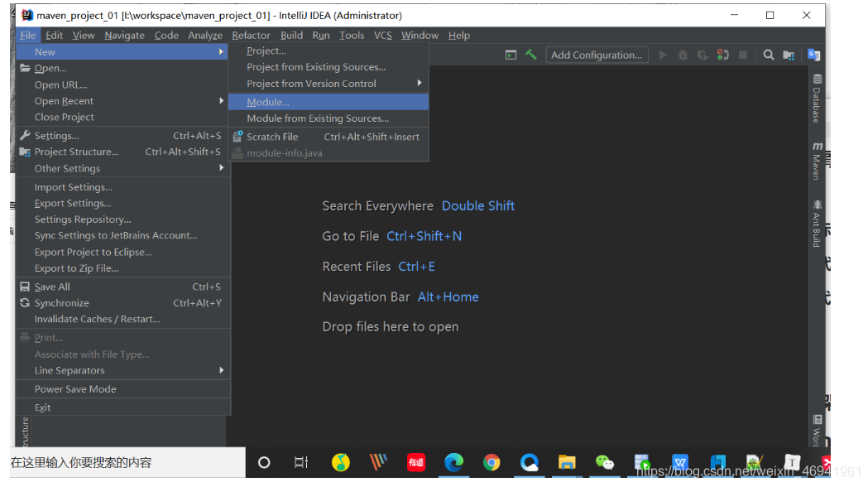Viewport: 868px width, 487px height.
Task: Click the Debug bug icon in toolbar
Action: 683,55
